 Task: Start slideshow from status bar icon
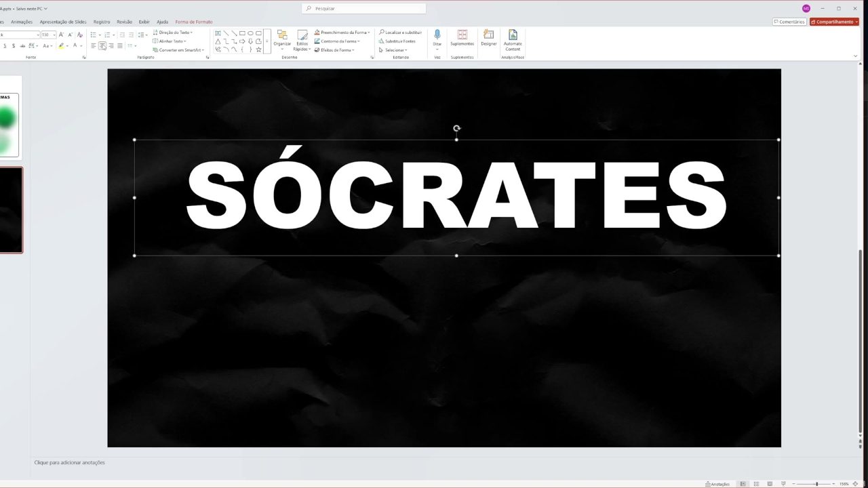[x=783, y=484]
